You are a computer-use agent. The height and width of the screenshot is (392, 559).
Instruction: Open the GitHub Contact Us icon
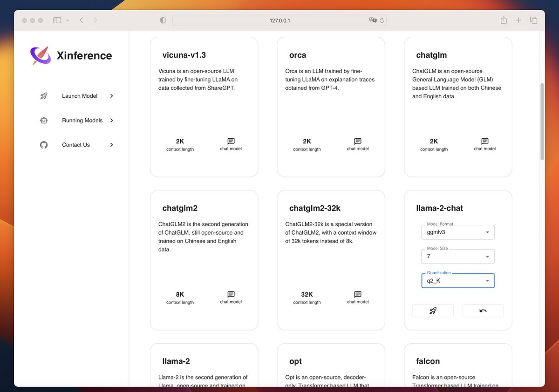coord(43,145)
